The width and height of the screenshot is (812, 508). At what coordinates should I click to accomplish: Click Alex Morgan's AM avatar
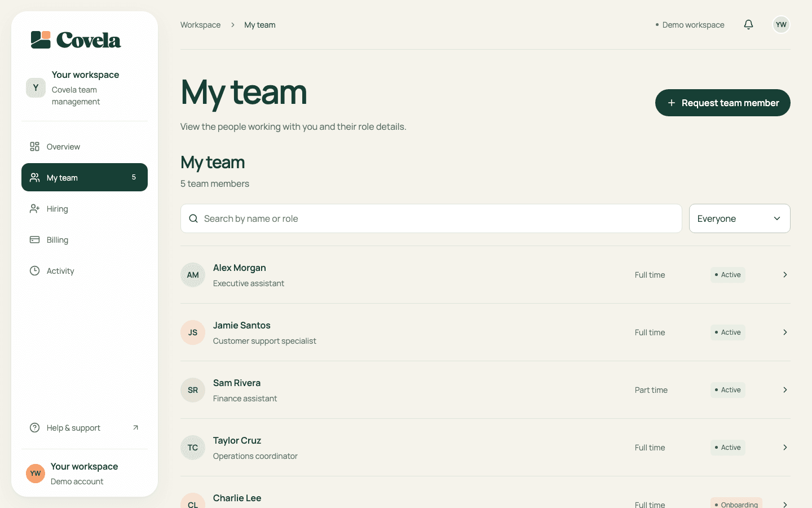[193, 275]
